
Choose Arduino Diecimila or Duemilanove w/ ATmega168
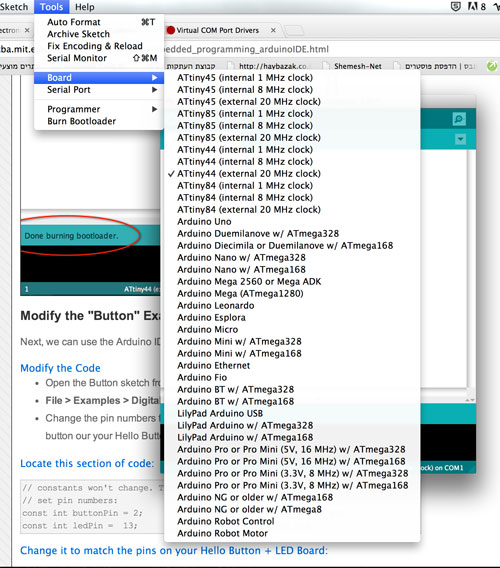click(292, 245)
